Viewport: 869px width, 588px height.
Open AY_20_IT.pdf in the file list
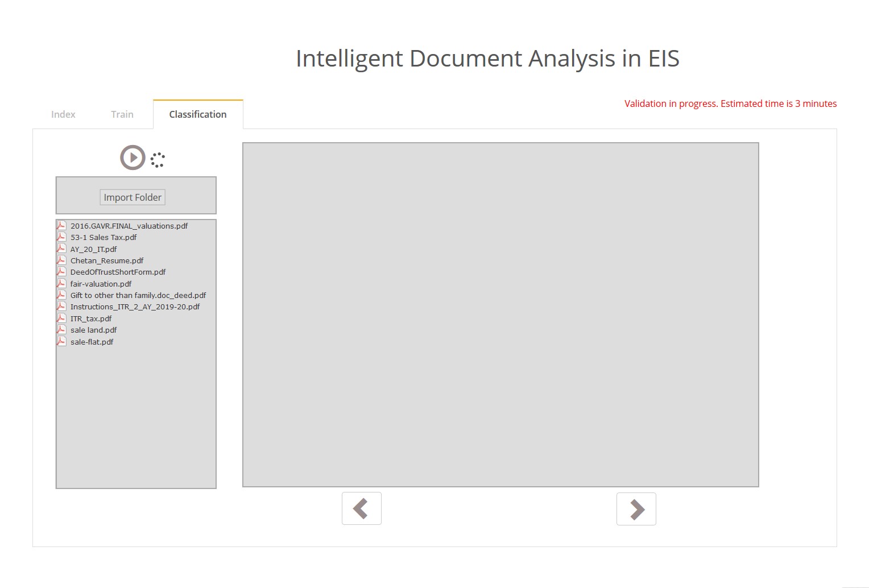click(94, 249)
